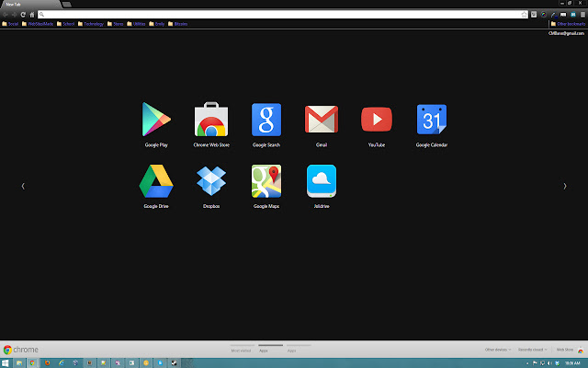This screenshot has height=368, width=588.
Task: Open the Utilities bookmarks folder
Action: [x=136, y=24]
